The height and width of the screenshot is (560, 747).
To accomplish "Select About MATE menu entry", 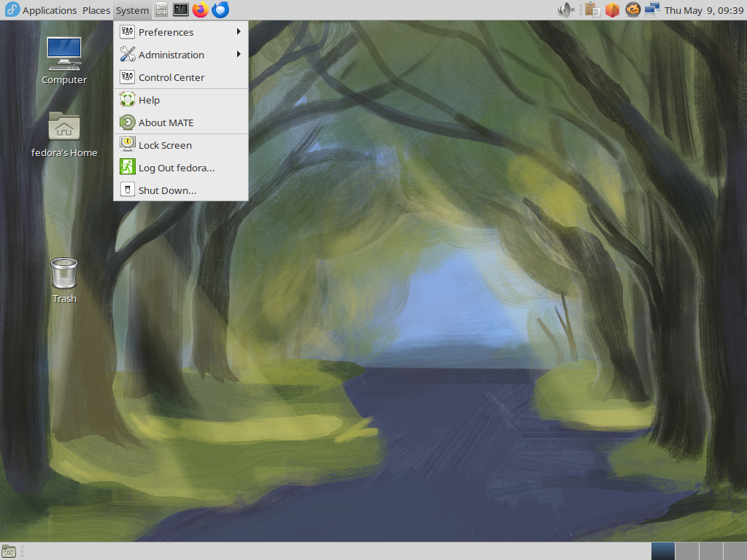I will click(166, 122).
